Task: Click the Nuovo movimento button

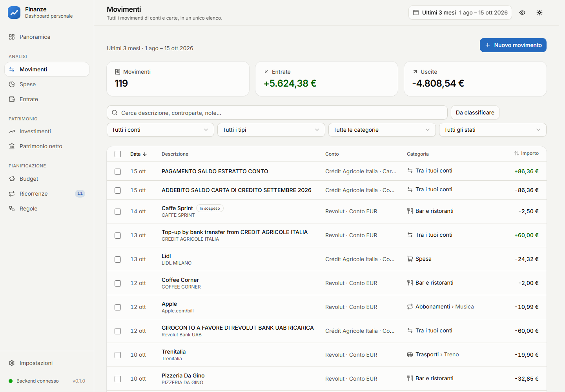Action: pyautogui.click(x=513, y=45)
